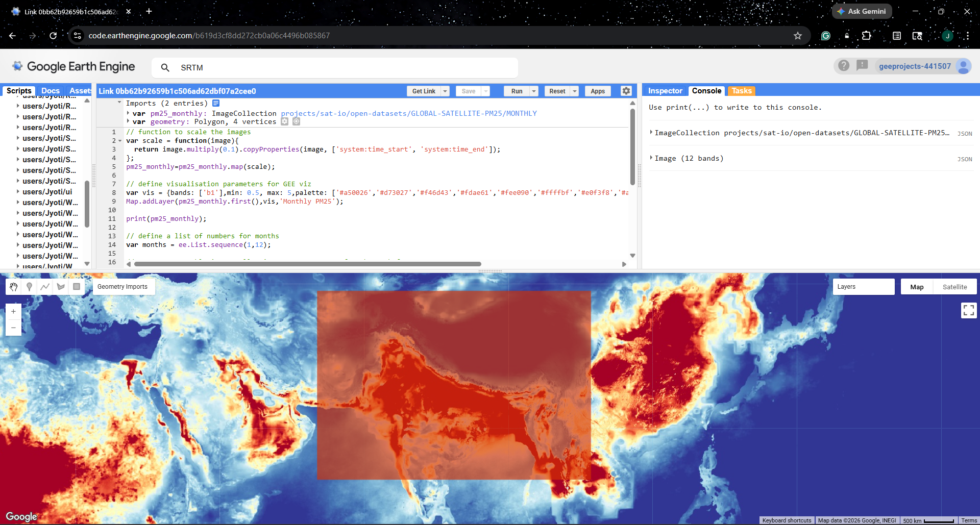The width and height of the screenshot is (980, 525).
Task: Click JSON button for Image entry
Action: pyautogui.click(x=964, y=159)
